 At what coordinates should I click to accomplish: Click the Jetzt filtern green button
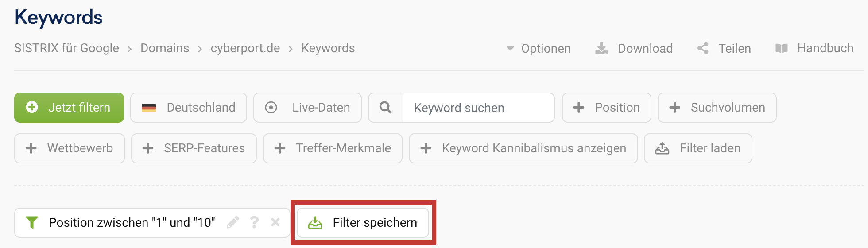pos(69,108)
